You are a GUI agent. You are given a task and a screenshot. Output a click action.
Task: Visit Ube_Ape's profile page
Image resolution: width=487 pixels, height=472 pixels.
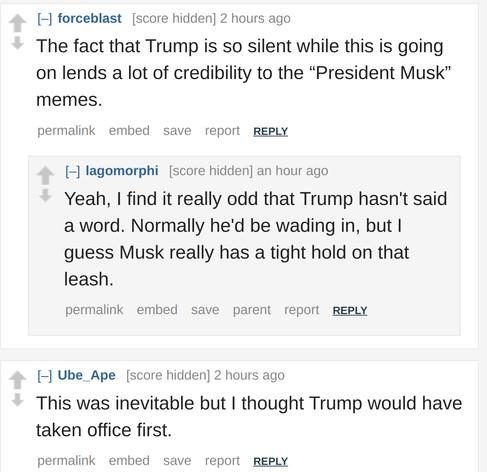tap(87, 375)
